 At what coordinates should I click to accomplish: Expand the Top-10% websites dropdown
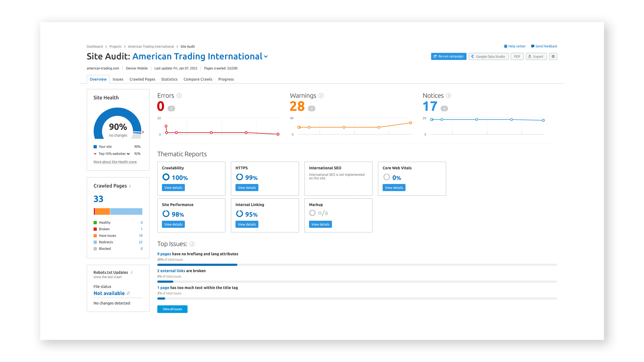[128, 154]
